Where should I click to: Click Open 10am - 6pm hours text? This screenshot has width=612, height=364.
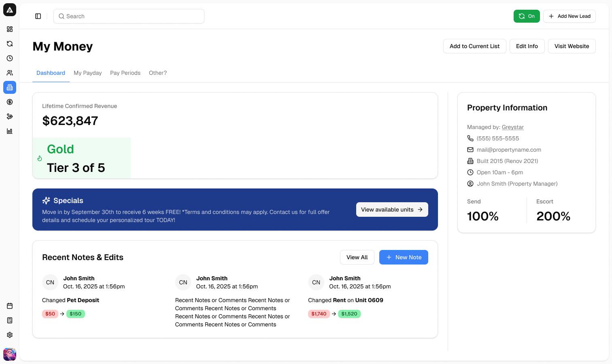pyautogui.click(x=500, y=172)
